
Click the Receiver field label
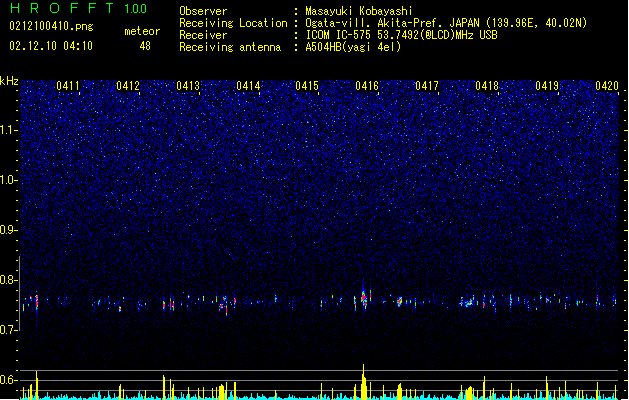click(x=203, y=35)
